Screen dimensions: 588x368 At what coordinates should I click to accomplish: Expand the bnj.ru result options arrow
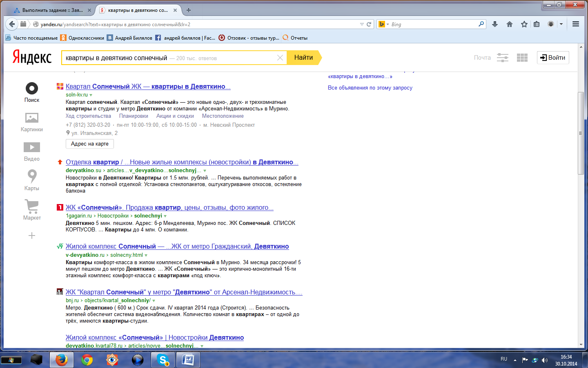point(154,301)
